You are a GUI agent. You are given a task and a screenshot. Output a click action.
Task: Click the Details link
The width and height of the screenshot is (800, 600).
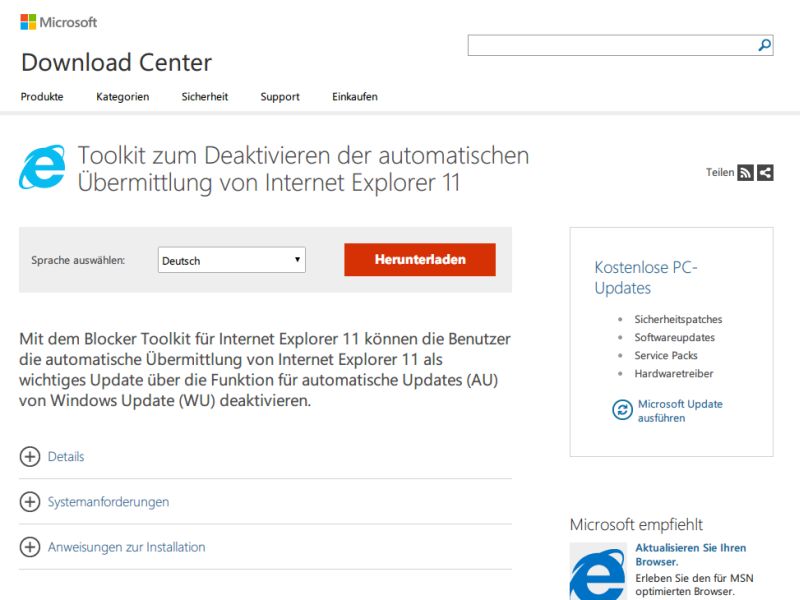[66, 457]
